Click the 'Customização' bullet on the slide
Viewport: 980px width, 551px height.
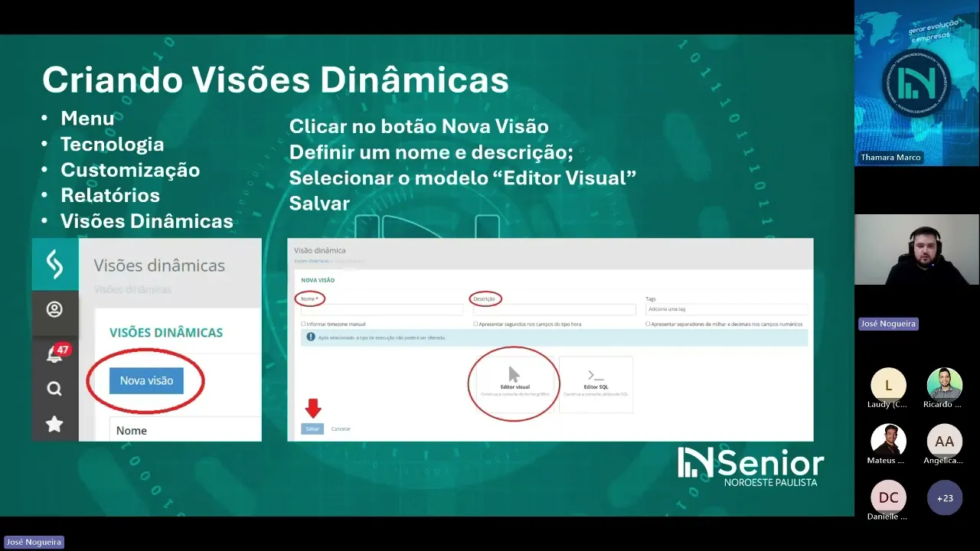coord(130,170)
